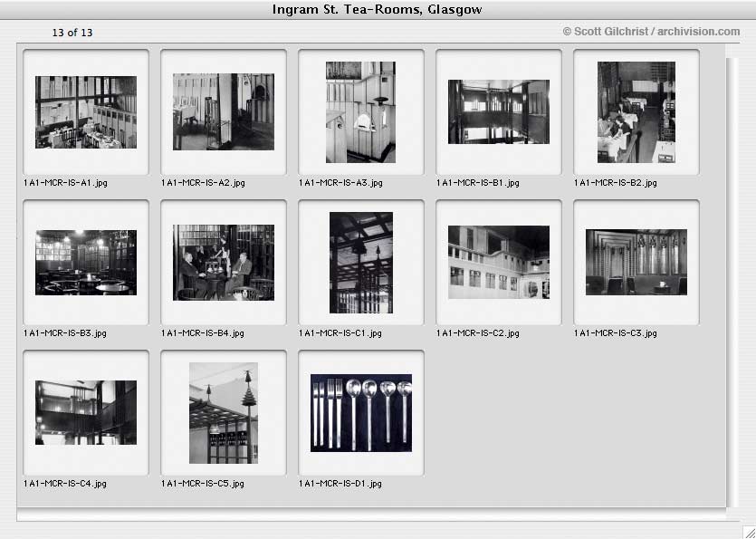Viewport: 756px width, 539px height.
Task: Open cutlery thumbnail 1A1-MCR-IS-D1.jpg
Action: (x=361, y=413)
